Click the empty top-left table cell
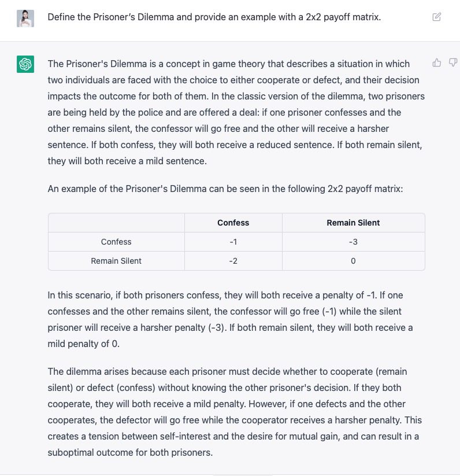 116,223
